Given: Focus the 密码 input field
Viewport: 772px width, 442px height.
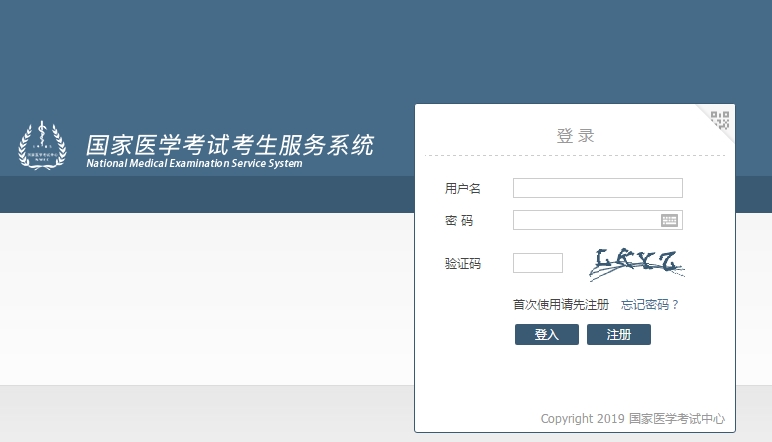Looking at the screenshot, I should tap(585, 220).
